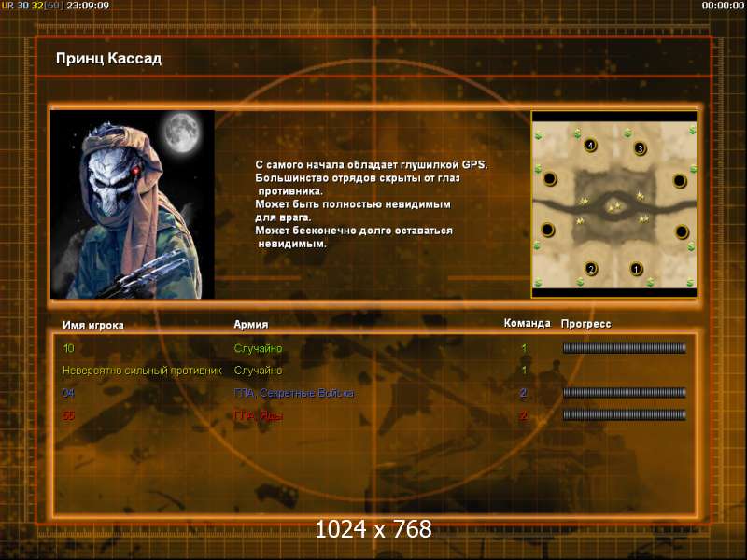Select 'Невероятно сильный противник' player row
This screenshot has height=560, width=747.
(142, 371)
